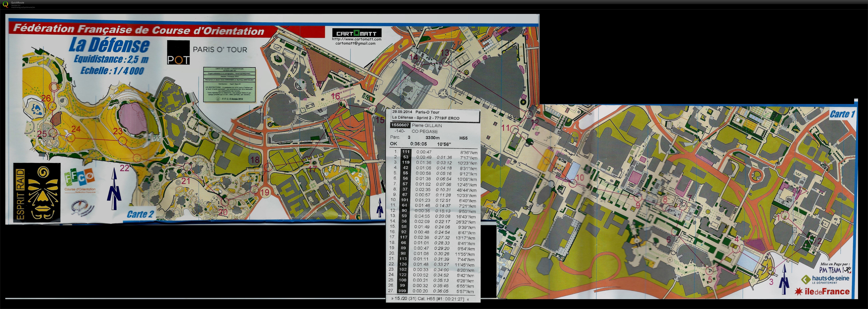Click control number 16 on the map
This screenshot has height=309, width=868.
point(335,96)
